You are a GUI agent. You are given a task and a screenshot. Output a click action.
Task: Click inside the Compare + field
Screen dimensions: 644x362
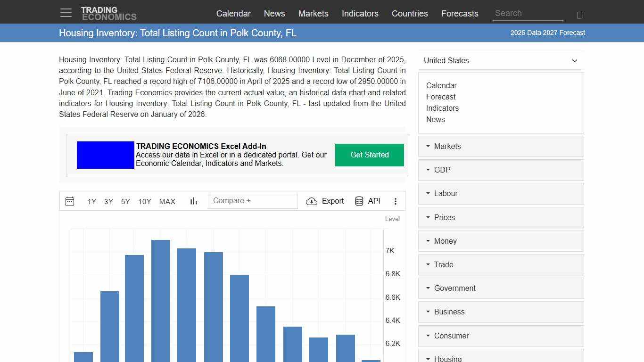[253, 200]
